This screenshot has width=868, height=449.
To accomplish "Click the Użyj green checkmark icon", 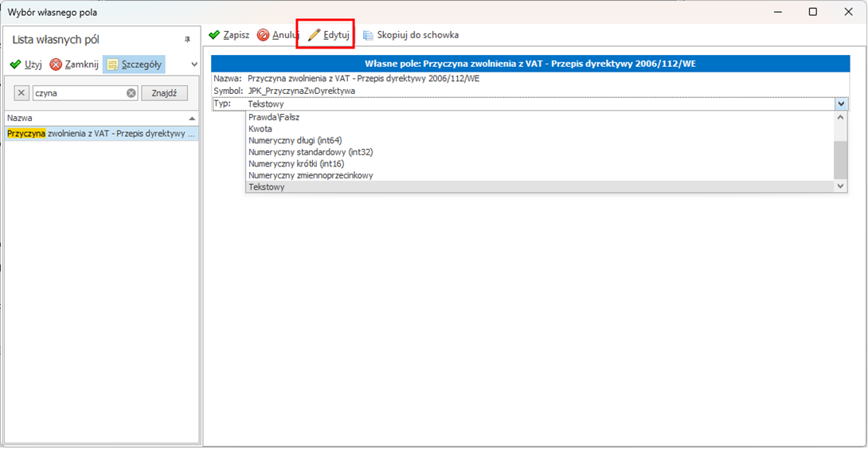I will (x=15, y=64).
